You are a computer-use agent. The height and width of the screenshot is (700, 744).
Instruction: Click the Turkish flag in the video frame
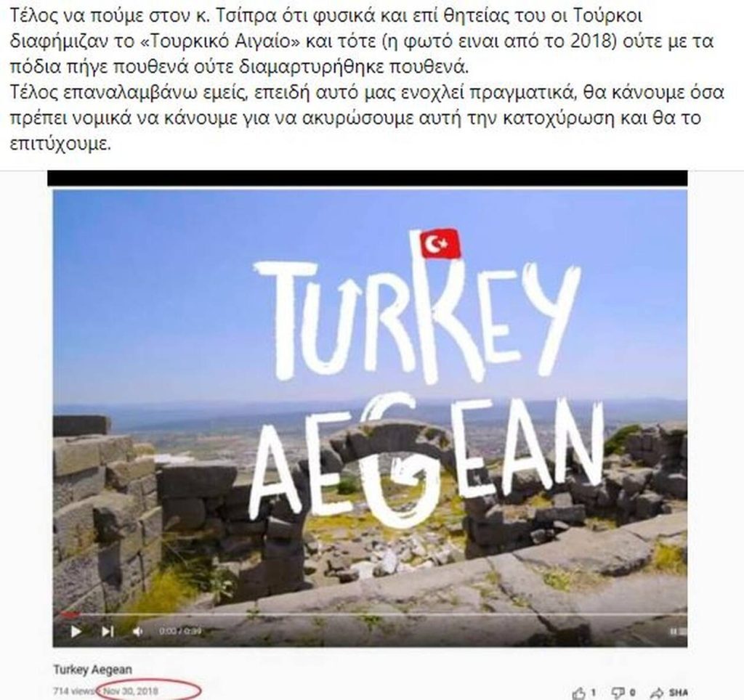(440, 244)
